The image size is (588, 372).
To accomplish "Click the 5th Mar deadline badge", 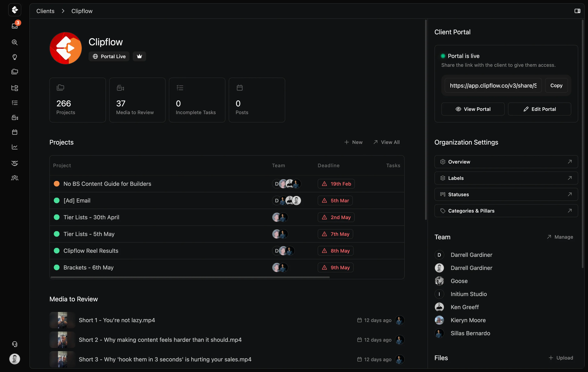I will click(x=335, y=200).
